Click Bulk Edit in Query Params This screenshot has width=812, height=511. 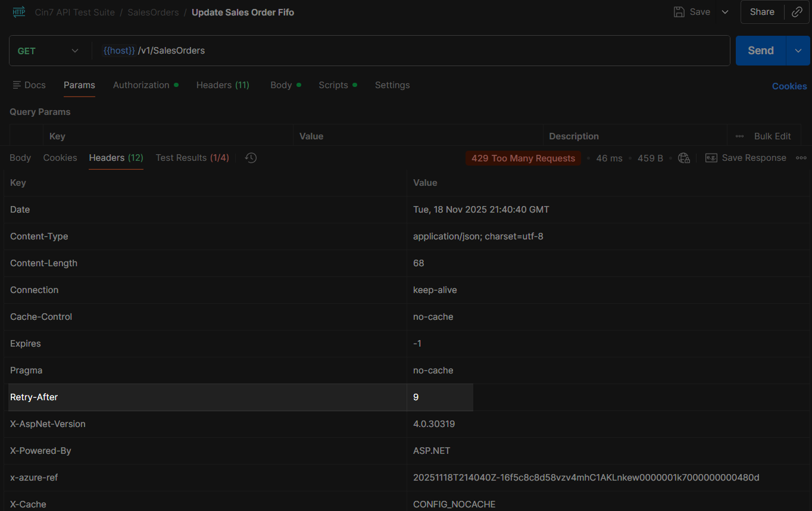772,136
